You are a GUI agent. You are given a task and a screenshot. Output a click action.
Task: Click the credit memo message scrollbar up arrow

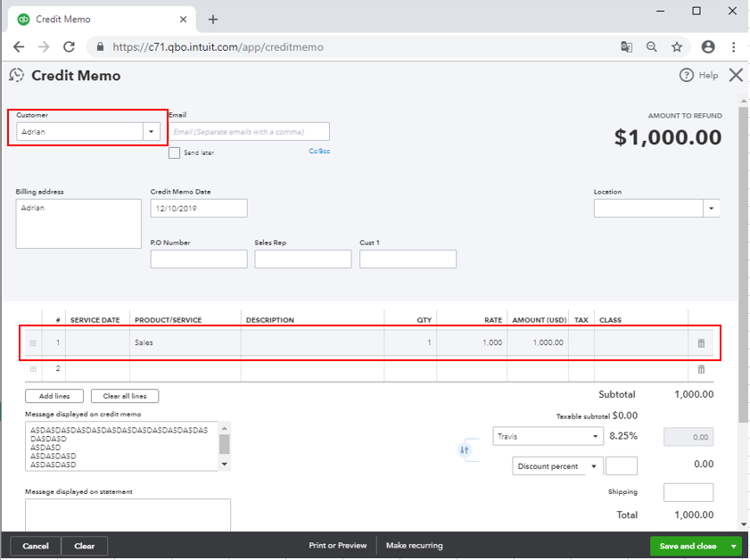pyautogui.click(x=225, y=428)
